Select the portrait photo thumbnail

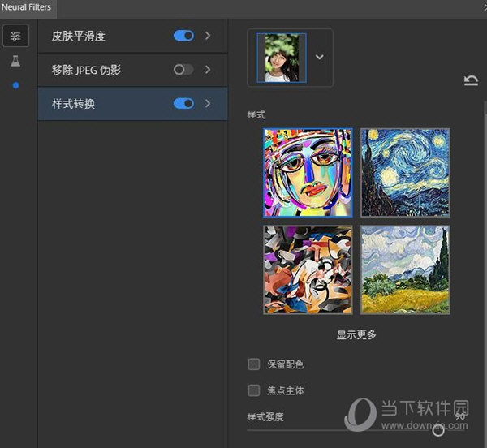tap(282, 58)
